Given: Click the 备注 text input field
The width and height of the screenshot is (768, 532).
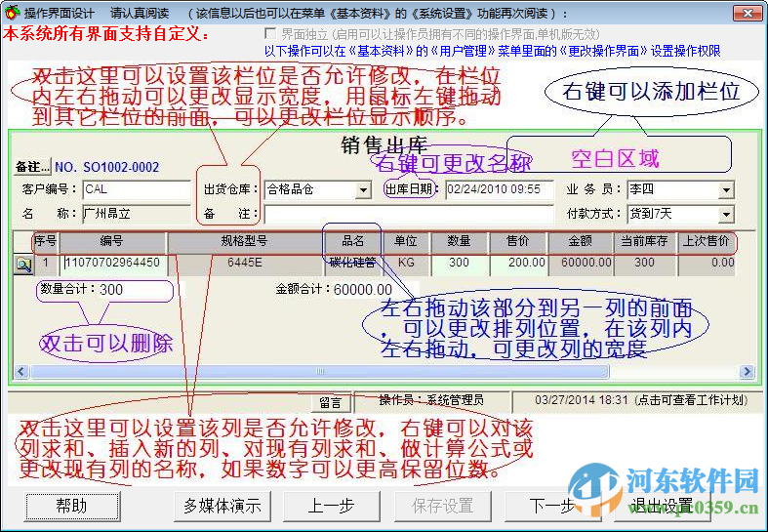Looking at the screenshot, I should [x=409, y=214].
